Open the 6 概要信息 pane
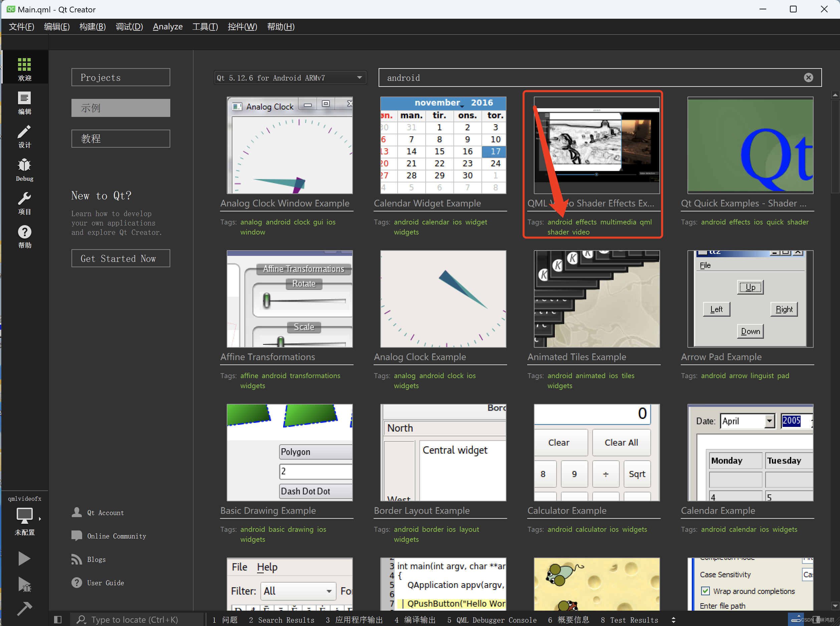This screenshot has height=626, width=840. pos(569,620)
